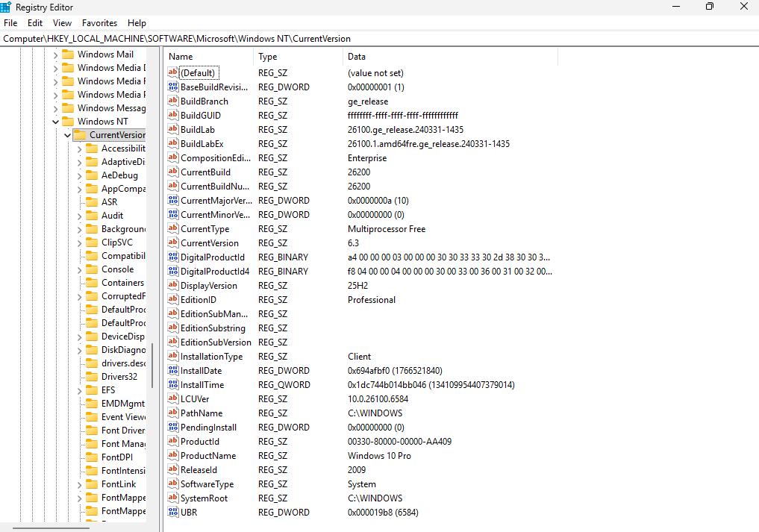Image resolution: width=759 pixels, height=532 pixels.
Task: Expand the FontLink subkey
Action: click(80, 484)
